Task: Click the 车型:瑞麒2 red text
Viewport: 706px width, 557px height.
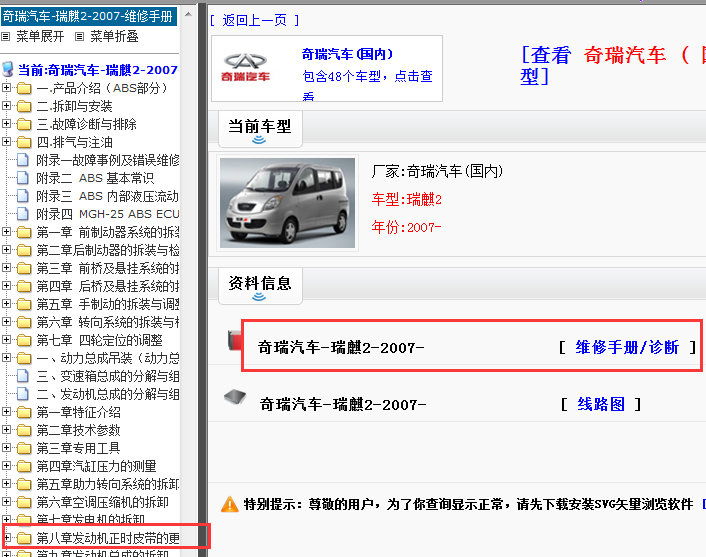Action: tap(407, 199)
